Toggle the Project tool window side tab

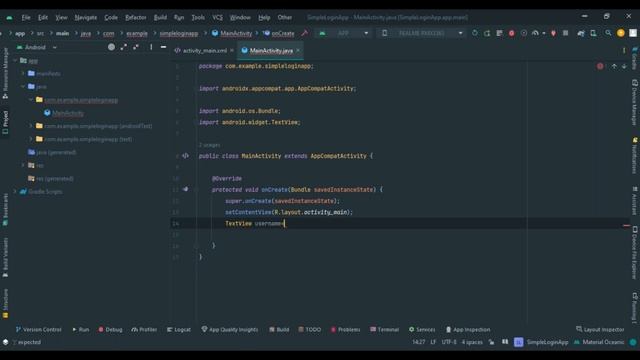(5, 122)
